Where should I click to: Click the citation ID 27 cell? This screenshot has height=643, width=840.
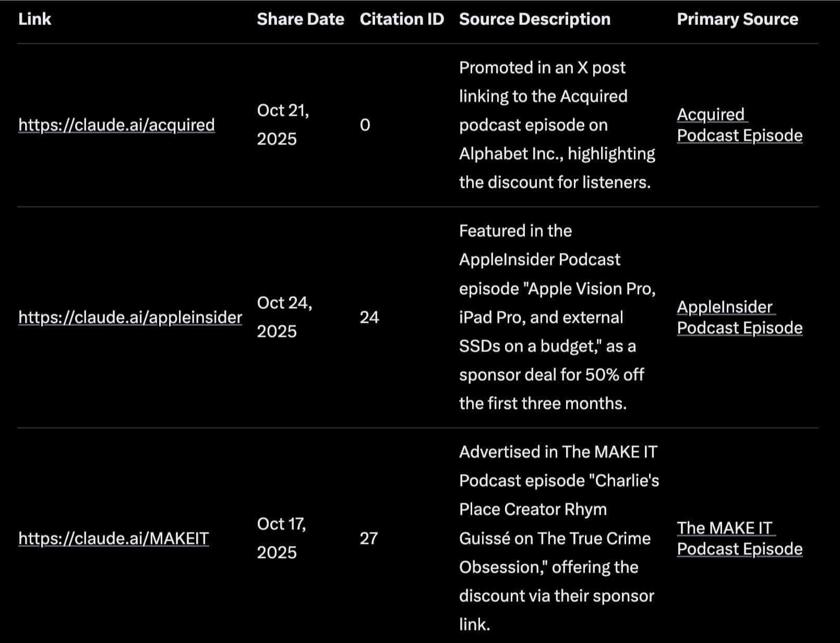tap(368, 539)
